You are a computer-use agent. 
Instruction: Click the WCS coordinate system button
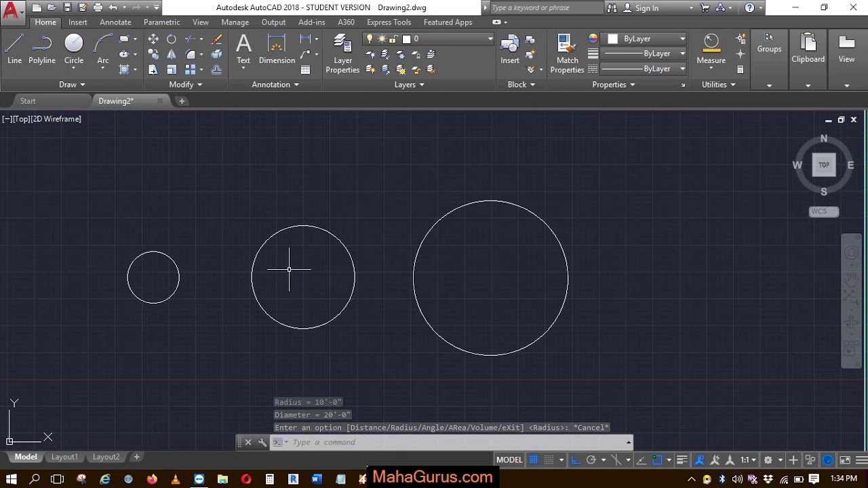pyautogui.click(x=824, y=211)
